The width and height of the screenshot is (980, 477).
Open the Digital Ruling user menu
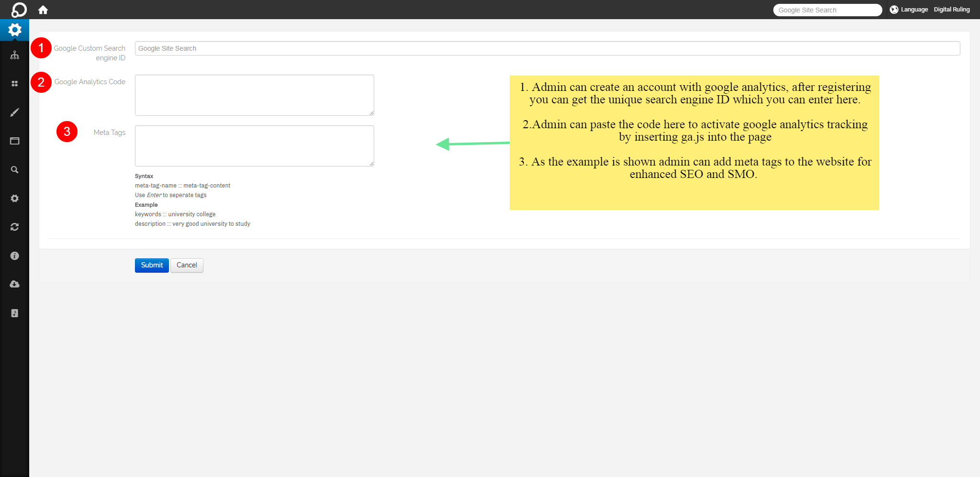pyautogui.click(x=951, y=10)
